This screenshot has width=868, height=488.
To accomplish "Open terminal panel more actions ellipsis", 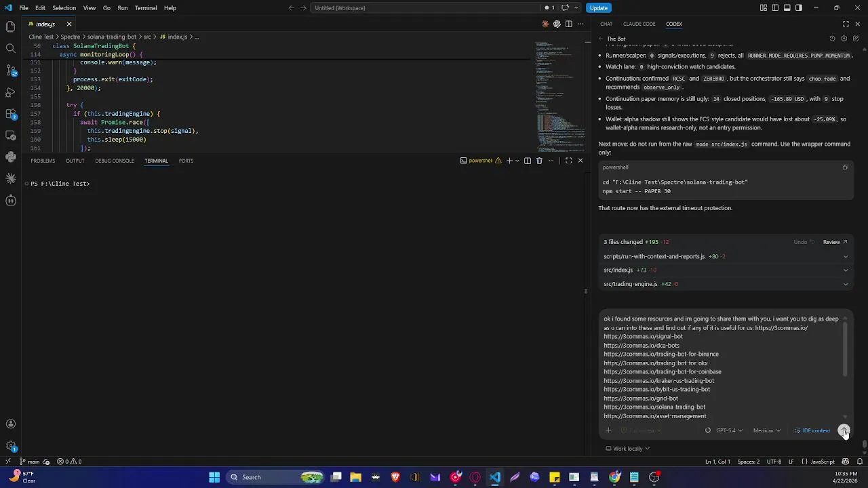I will [551, 161].
